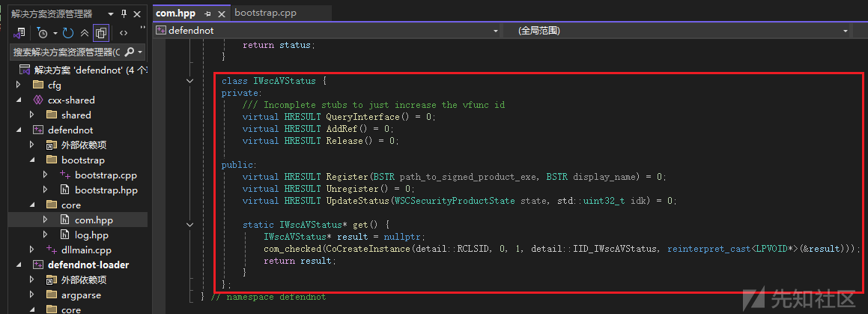868x314 pixels.
Task: Click the cxx-shared project icon
Action: (x=37, y=100)
